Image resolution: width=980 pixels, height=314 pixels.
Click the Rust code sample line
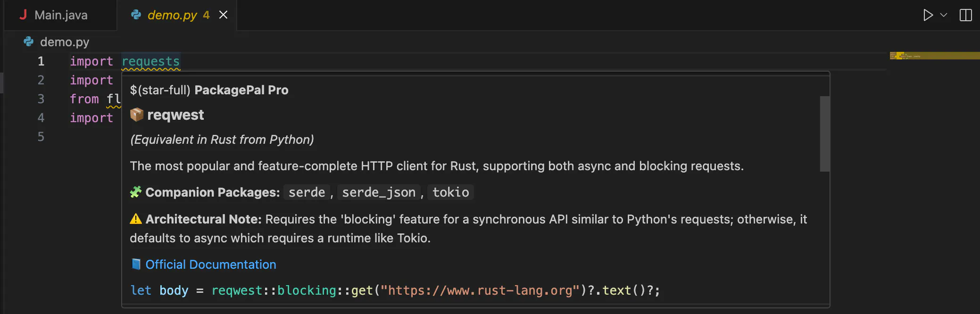coord(395,290)
